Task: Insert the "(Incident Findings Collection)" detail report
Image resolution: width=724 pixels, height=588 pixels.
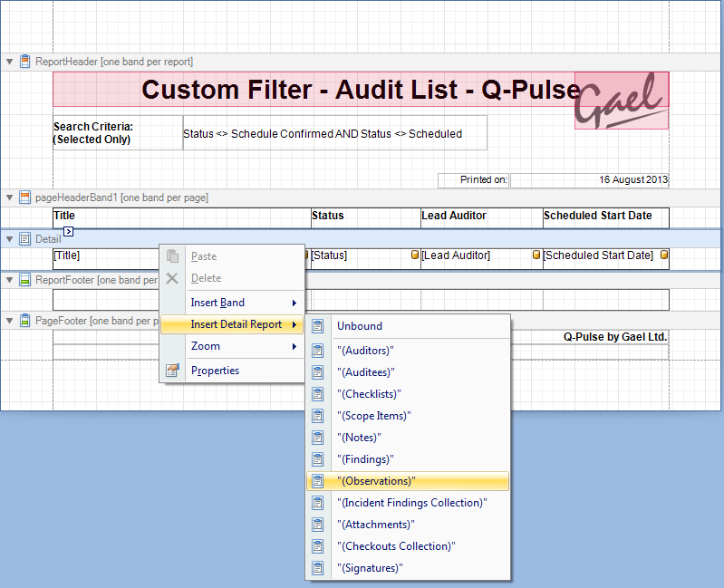Action: pos(408,503)
